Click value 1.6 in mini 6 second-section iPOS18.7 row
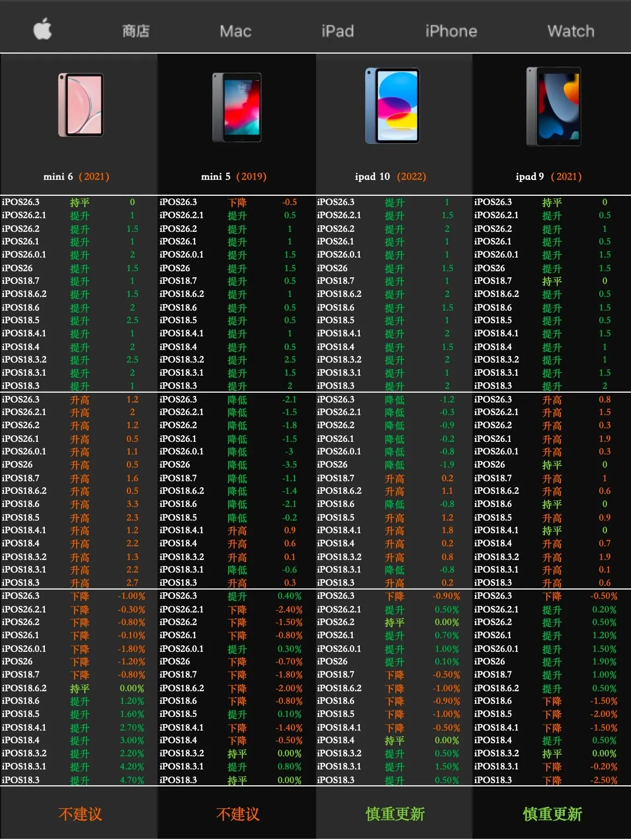 pos(132,478)
